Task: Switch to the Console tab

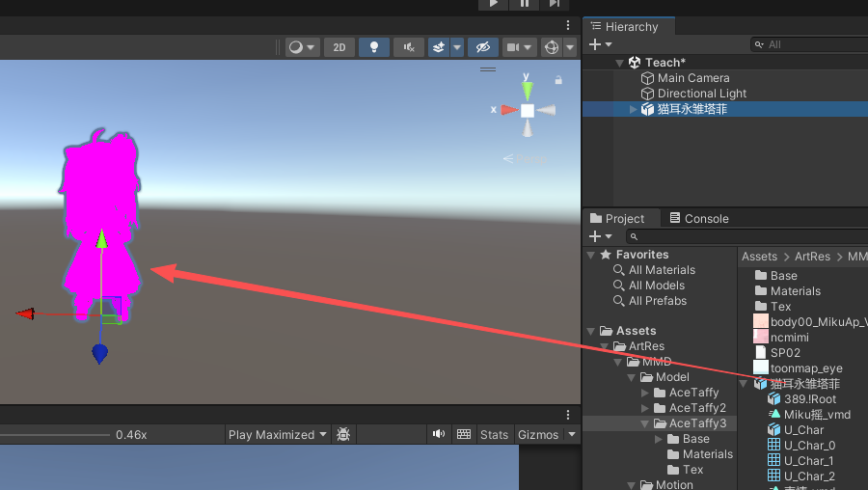Action: pos(699,218)
